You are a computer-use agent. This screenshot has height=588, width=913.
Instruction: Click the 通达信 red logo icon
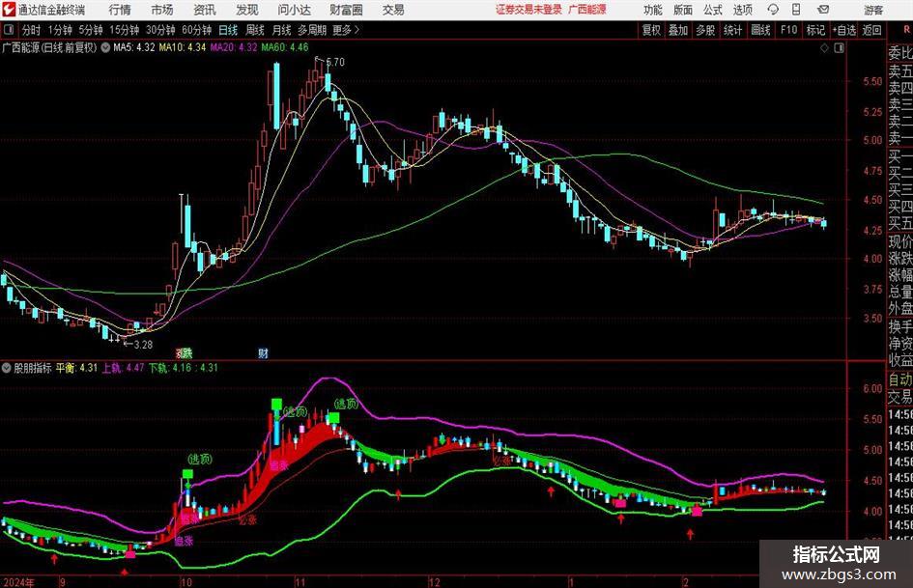8,10
